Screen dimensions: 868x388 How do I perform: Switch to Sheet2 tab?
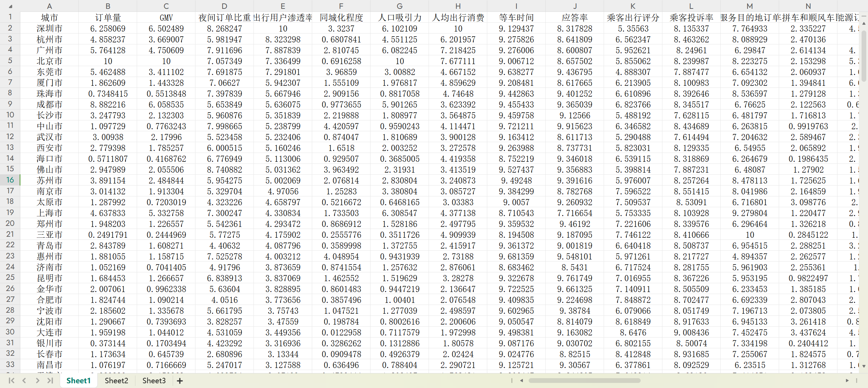click(116, 381)
